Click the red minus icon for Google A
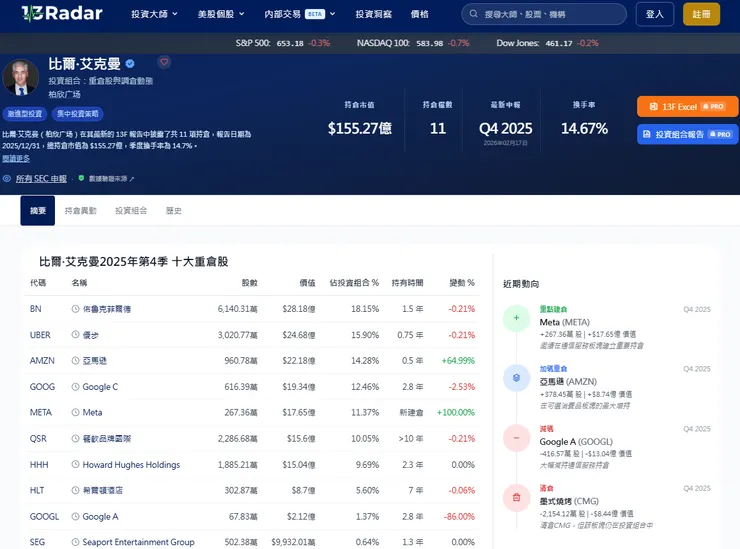Screen dimensions: 740x549 tap(516, 438)
